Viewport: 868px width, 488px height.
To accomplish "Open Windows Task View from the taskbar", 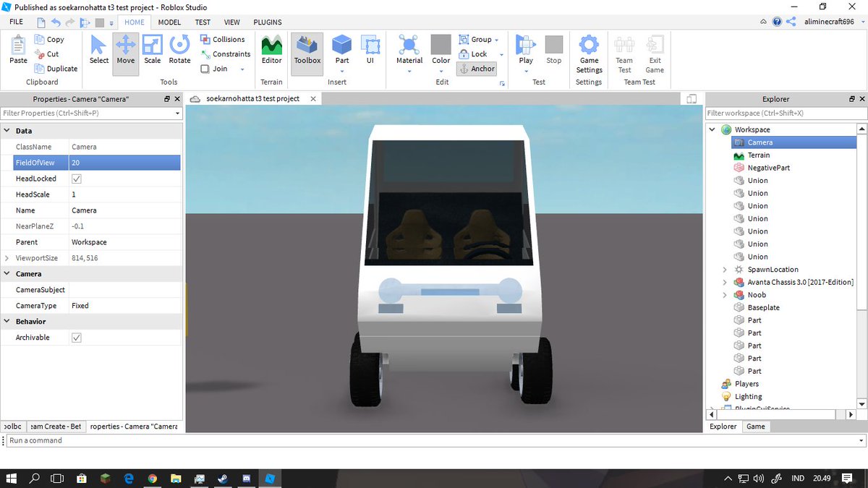I will pos(57,479).
